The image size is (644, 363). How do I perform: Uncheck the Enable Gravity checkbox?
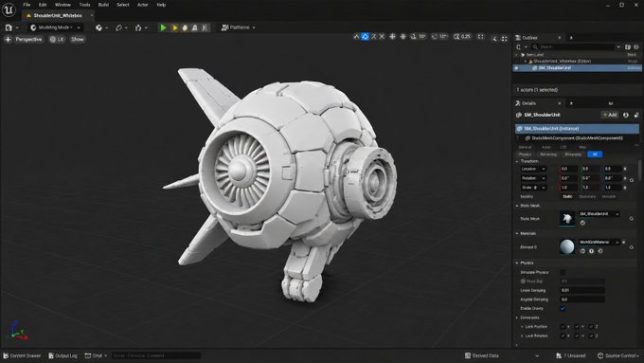[563, 308]
